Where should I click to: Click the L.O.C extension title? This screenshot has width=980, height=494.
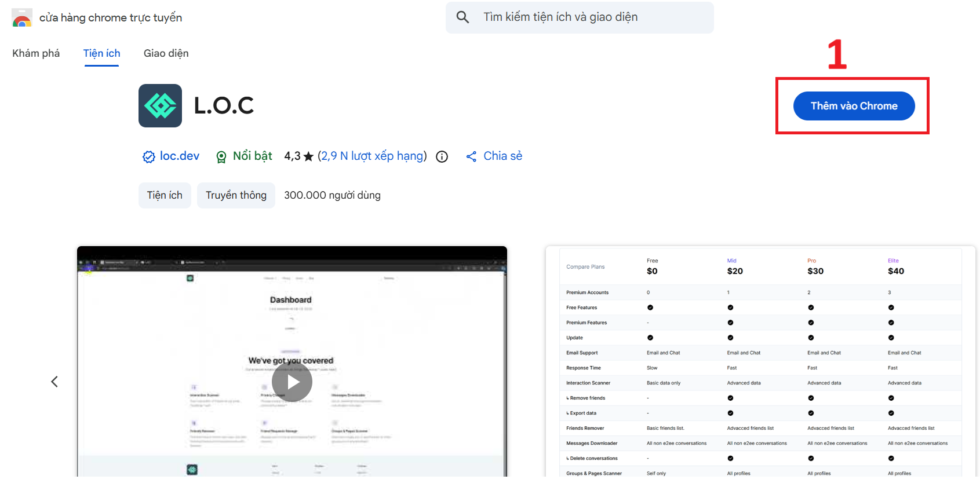click(224, 105)
